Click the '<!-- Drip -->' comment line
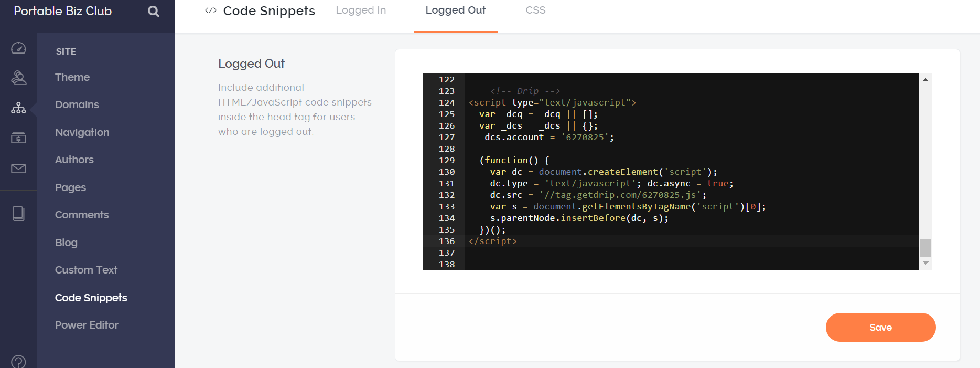This screenshot has width=980, height=368. pyautogui.click(x=525, y=91)
